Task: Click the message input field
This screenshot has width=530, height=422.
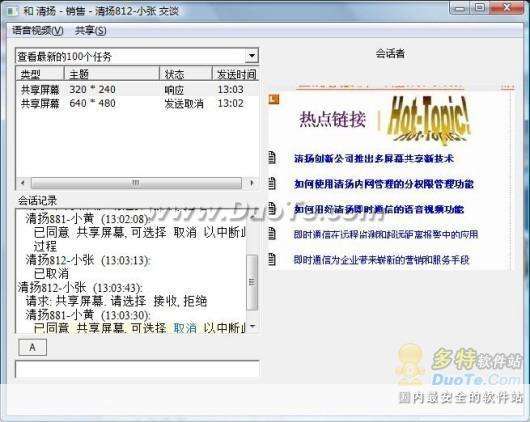Action: 138,369
